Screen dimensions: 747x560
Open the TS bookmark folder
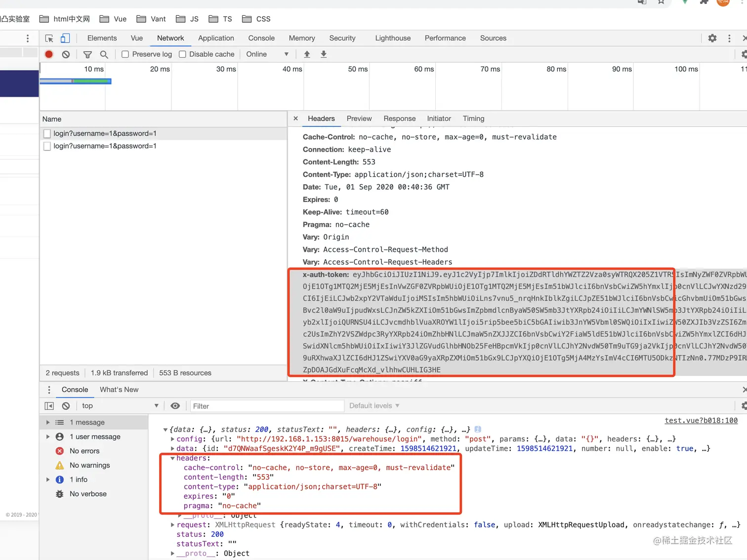click(220, 19)
